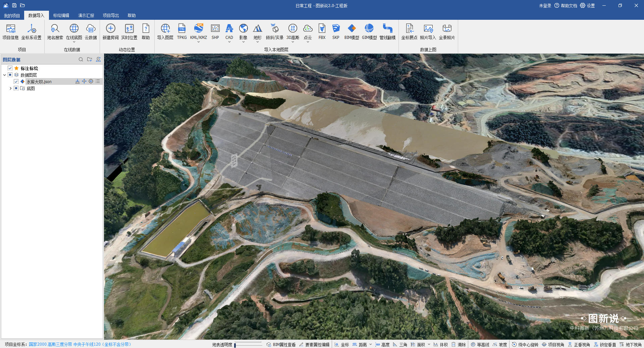Import a SKP SketchUp model
Viewport: 644px width, 348px height.
pos(336,32)
